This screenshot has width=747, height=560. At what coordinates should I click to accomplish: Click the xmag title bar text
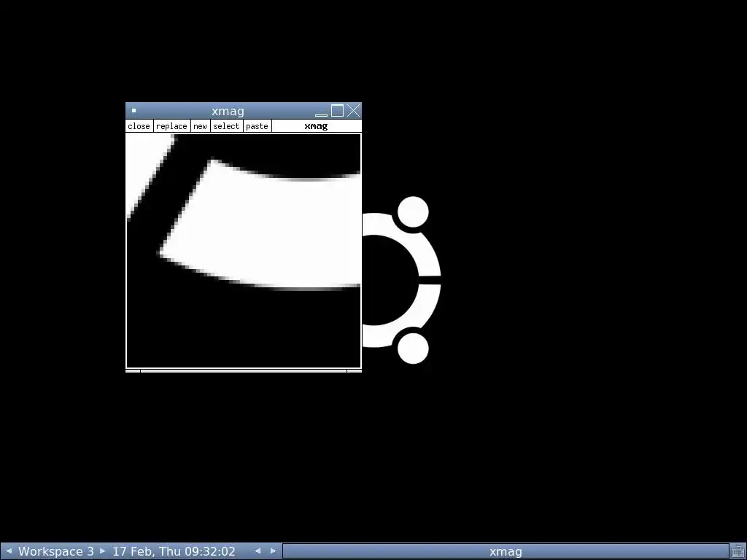tap(228, 111)
